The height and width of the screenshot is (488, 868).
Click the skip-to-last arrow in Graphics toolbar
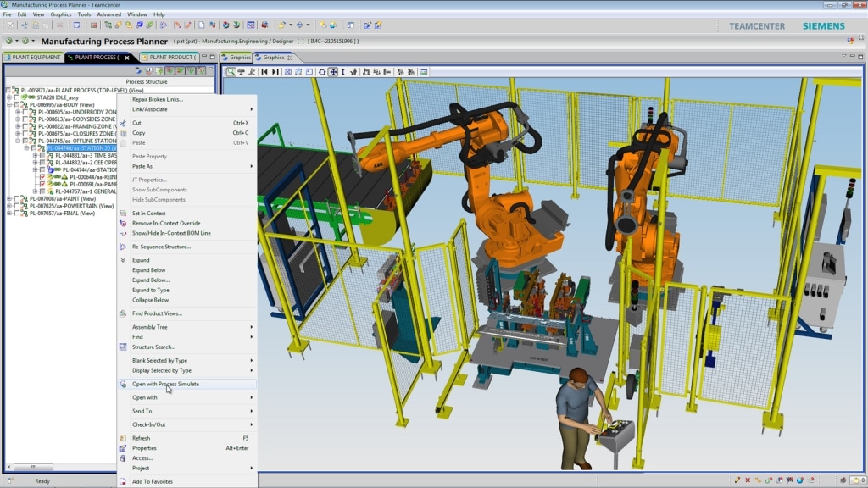pyautogui.click(x=275, y=72)
